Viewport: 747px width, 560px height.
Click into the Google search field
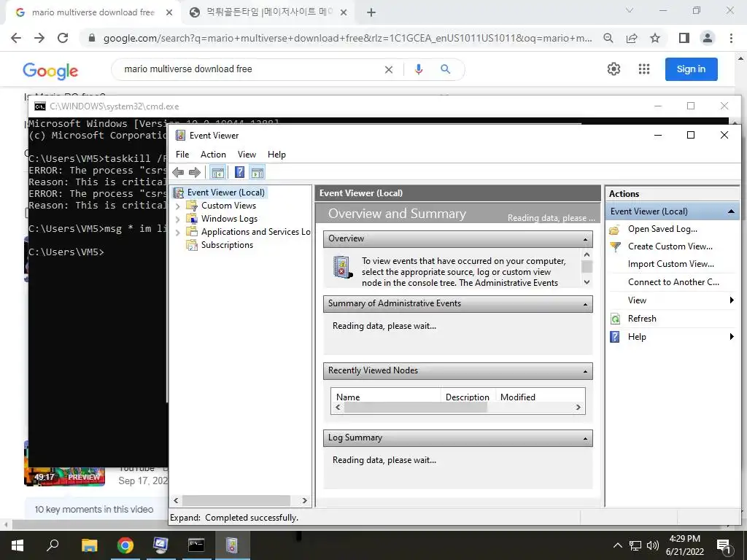[252, 69]
